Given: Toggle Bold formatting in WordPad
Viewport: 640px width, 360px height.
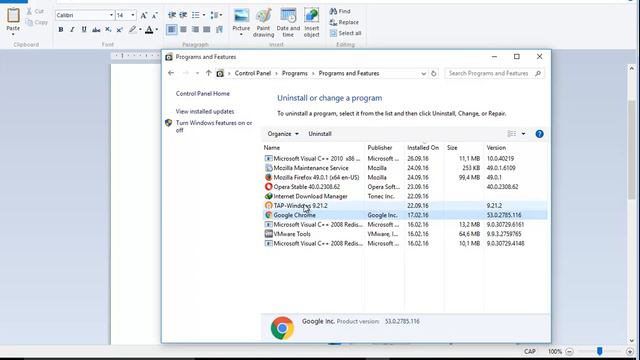Looking at the screenshot, I should click(61, 29).
